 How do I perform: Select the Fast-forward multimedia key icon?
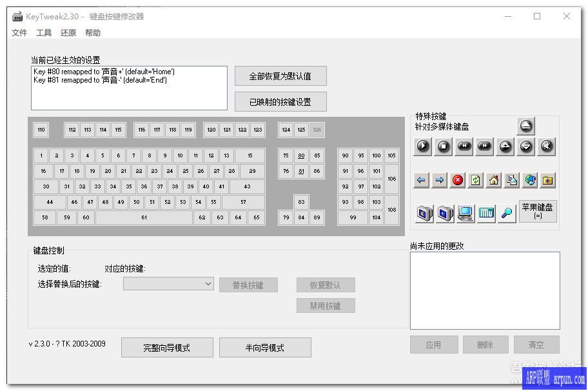[484, 146]
